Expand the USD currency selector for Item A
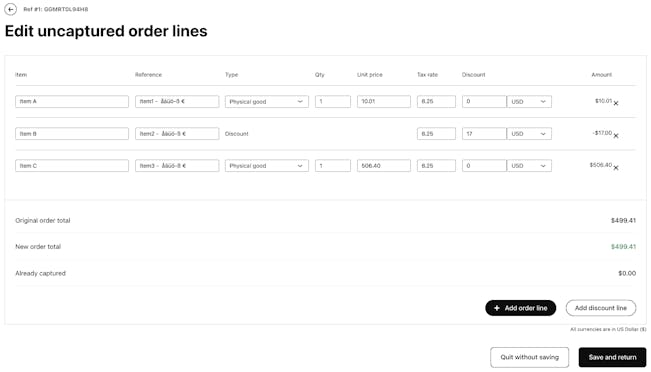Image resolution: width=651 pixels, height=372 pixels. [x=529, y=102]
